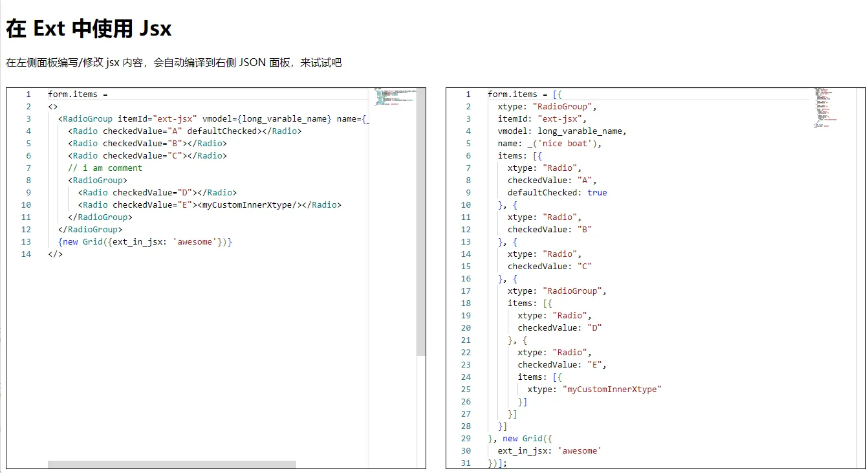The image size is (868, 473).
Task: Click 'xtype: "myCustomInnerXtype"' in right editor
Action: click(595, 390)
